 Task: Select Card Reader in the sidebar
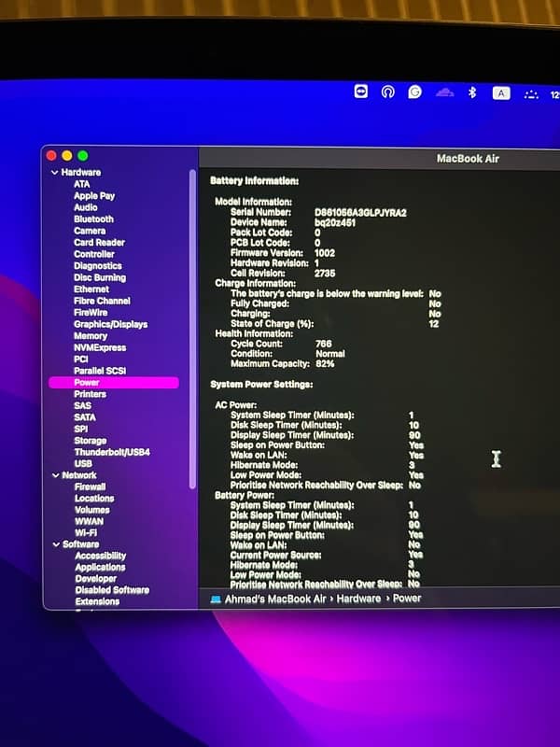(x=100, y=243)
